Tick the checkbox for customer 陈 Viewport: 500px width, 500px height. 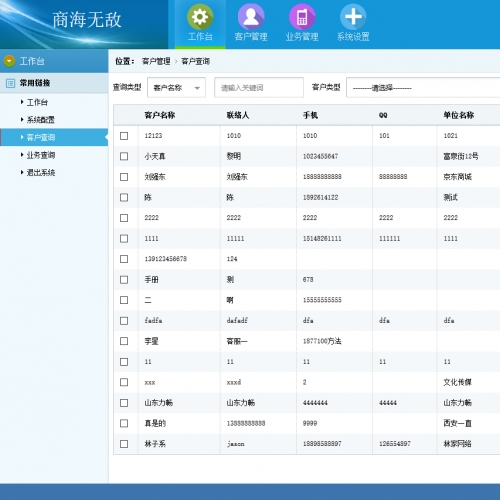click(x=124, y=197)
